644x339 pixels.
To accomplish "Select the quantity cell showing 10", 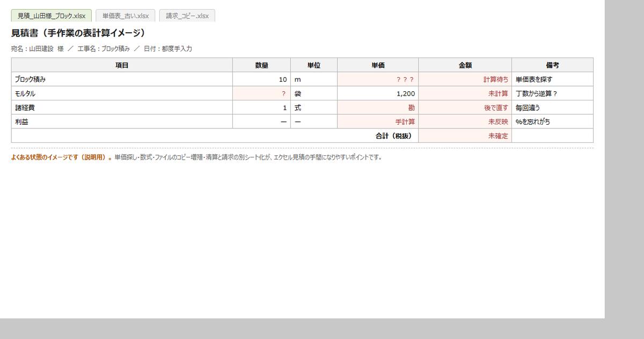I will pyautogui.click(x=262, y=79).
